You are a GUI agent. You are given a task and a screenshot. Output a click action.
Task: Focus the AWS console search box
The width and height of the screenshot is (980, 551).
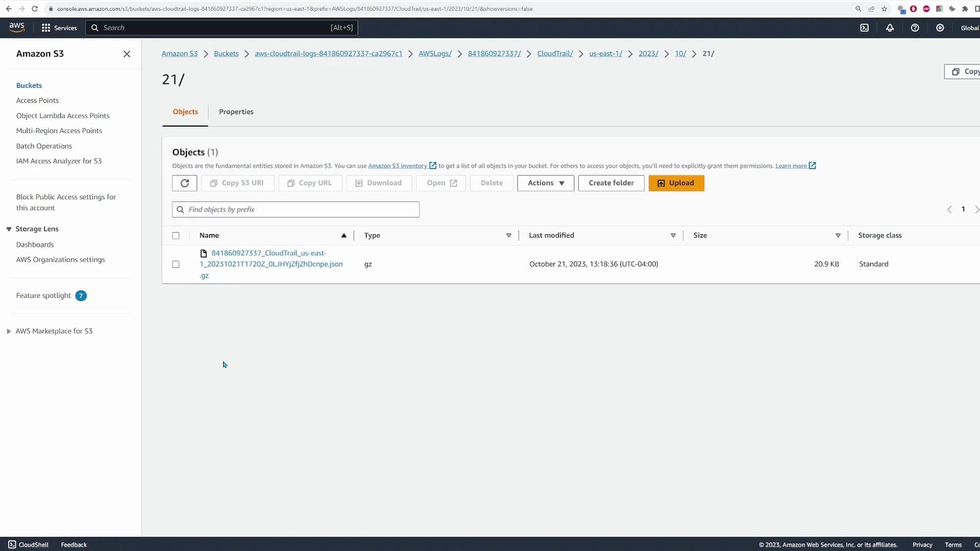click(x=222, y=28)
